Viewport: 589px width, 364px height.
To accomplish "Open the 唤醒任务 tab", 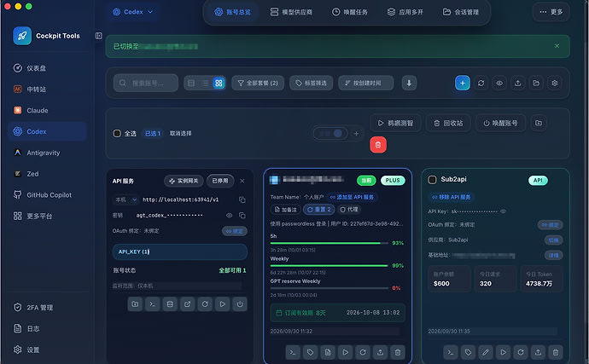I will click(x=349, y=12).
